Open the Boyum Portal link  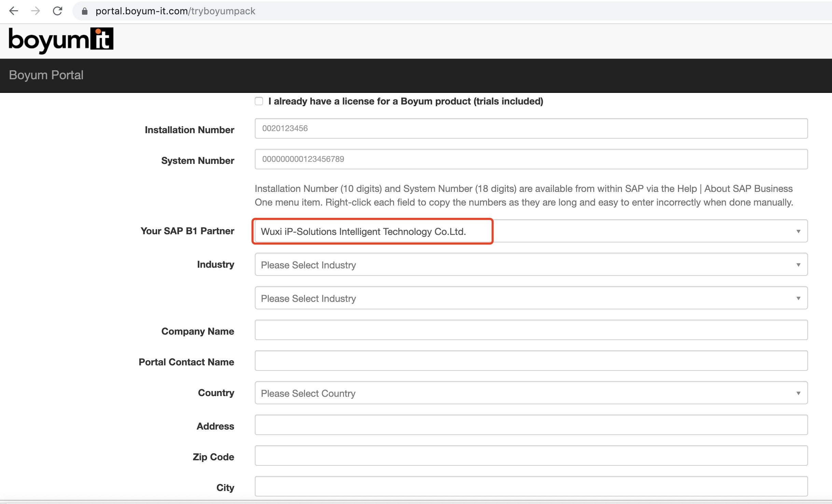click(46, 75)
